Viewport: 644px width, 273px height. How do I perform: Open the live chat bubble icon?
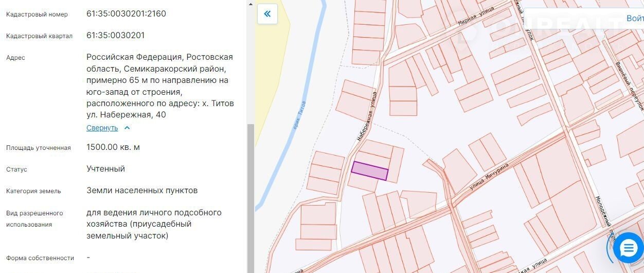628,249
